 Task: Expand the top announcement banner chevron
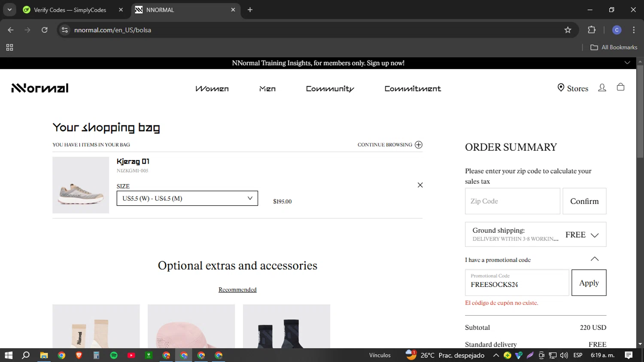pos(627,63)
